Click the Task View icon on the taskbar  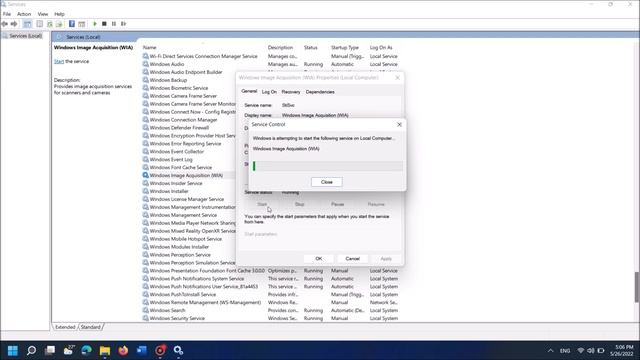click(50, 351)
